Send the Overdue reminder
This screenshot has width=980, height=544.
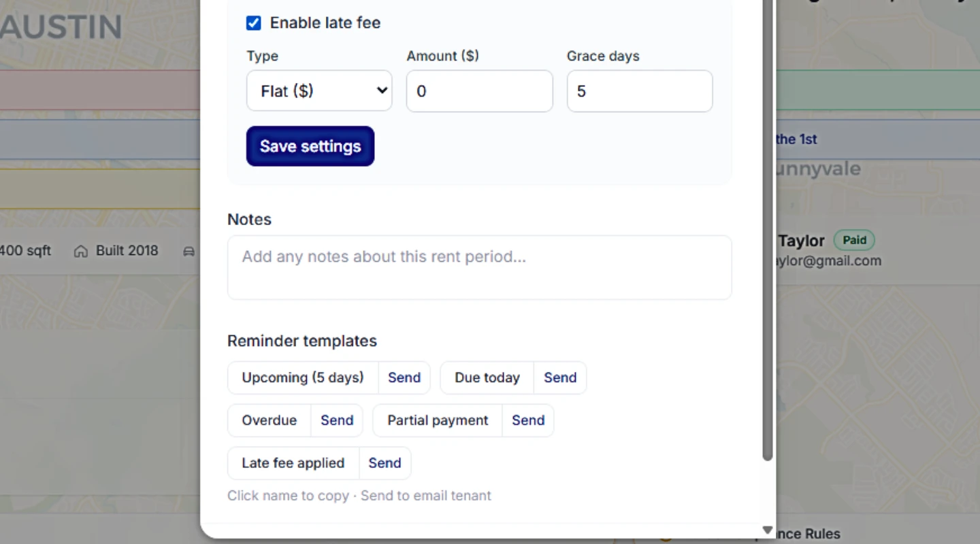click(337, 420)
